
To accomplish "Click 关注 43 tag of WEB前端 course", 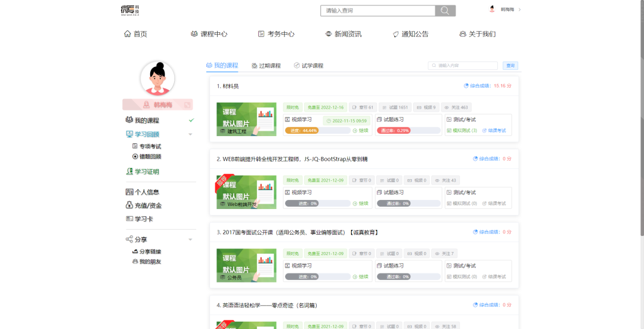I will (445, 180).
